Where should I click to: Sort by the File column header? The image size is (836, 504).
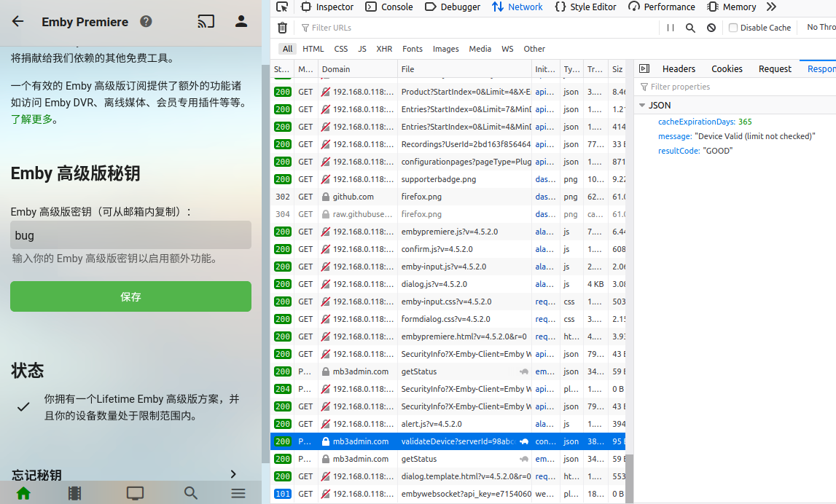tap(464, 69)
